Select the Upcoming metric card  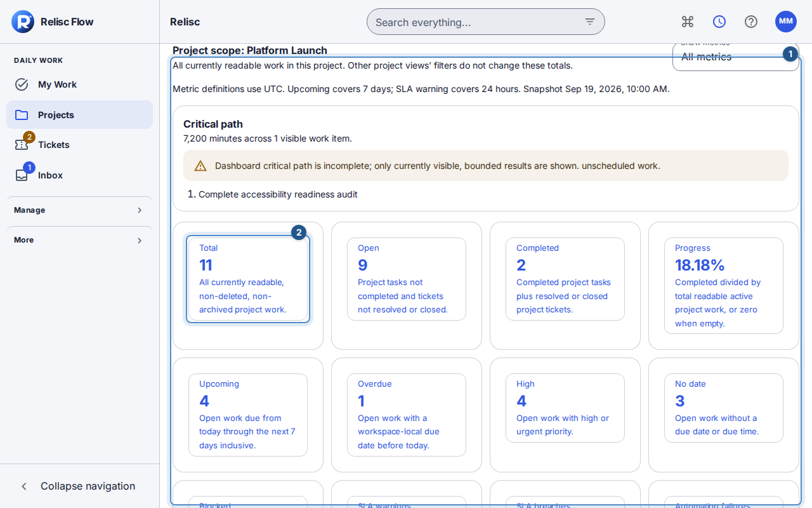(x=248, y=415)
